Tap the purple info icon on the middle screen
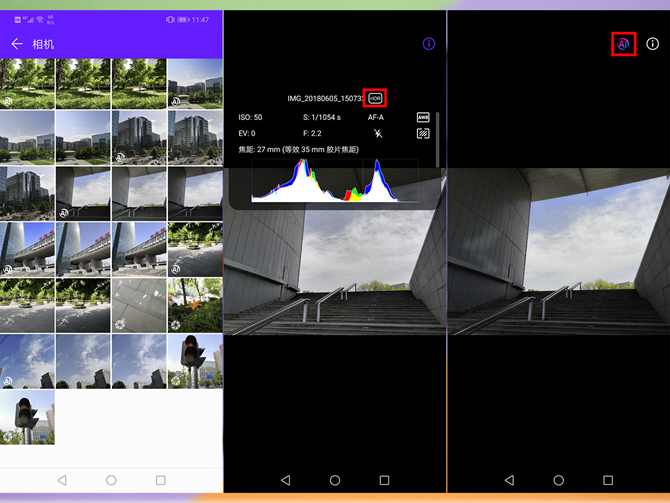This screenshot has width=670, height=503. pos(429,44)
